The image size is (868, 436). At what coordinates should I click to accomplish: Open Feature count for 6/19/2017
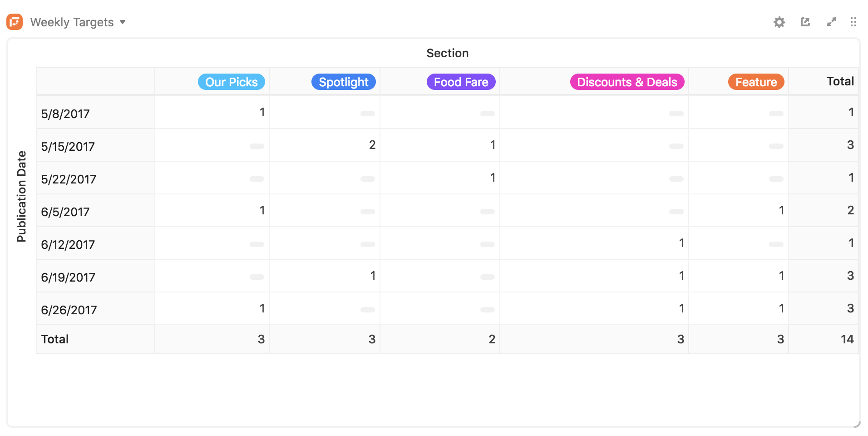point(781,276)
